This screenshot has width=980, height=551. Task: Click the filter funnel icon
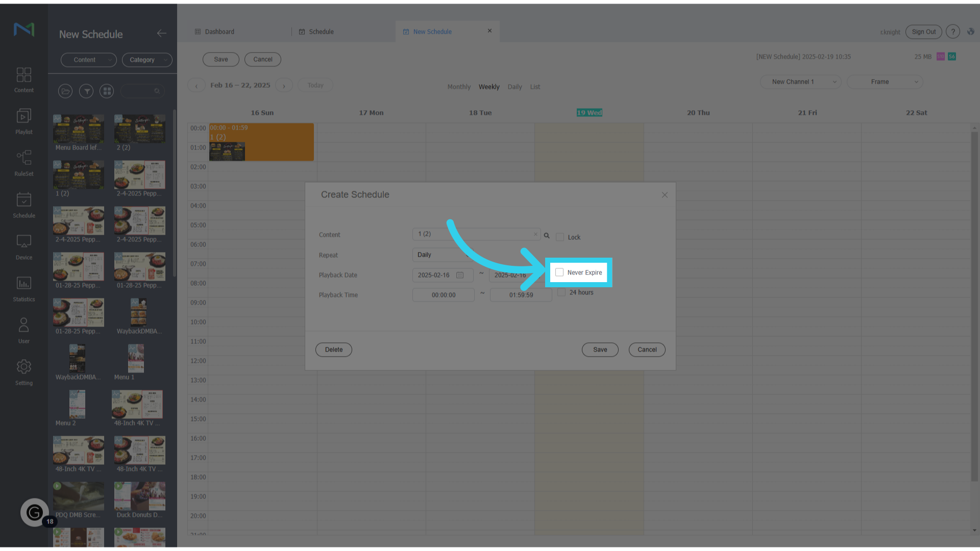tap(86, 91)
